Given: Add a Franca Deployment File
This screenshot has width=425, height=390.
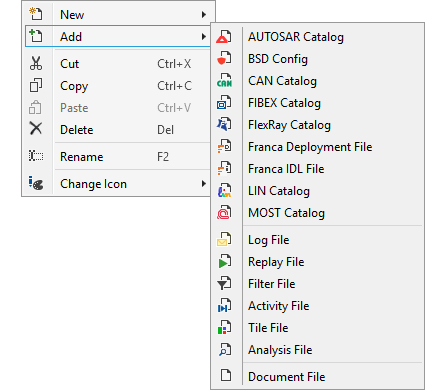Looking at the screenshot, I should [318, 147].
